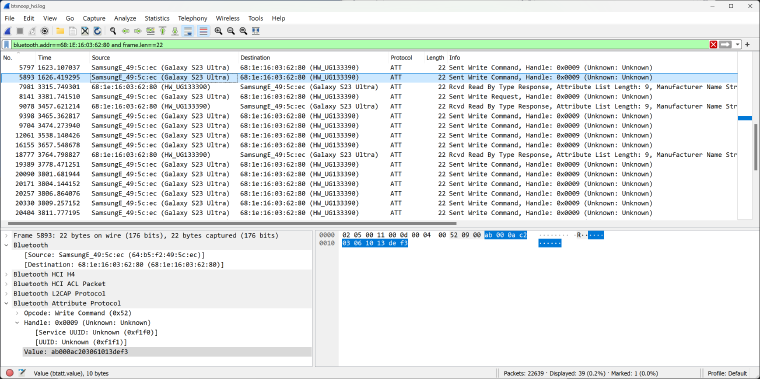This screenshot has width=760, height=379.
Task: Select packet number 7981
Action: coord(369,87)
